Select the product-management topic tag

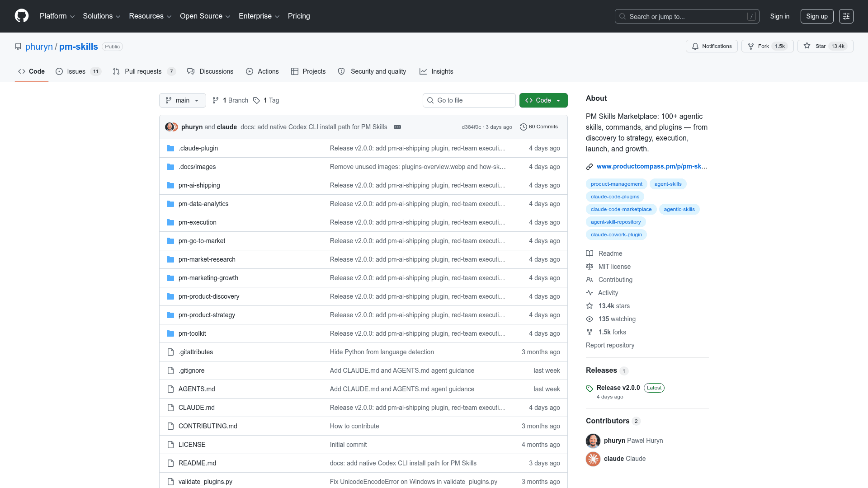[616, 184]
